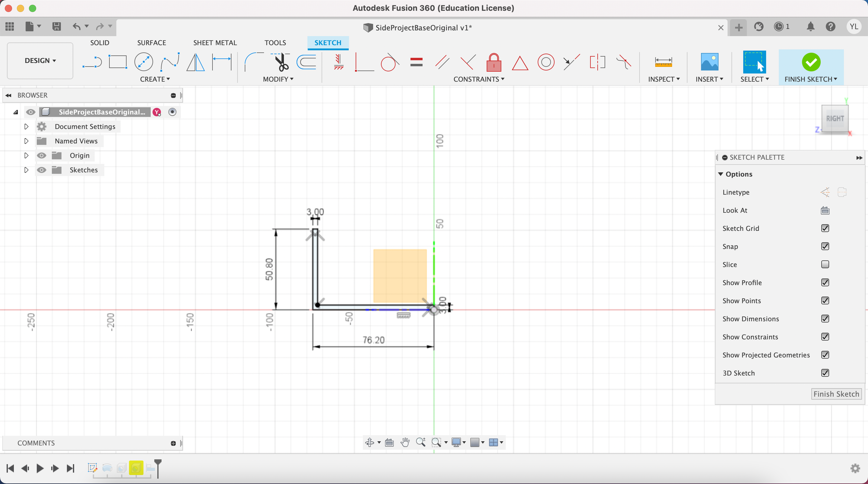Apply the Fix/Unfix lock constraint

point(494,62)
